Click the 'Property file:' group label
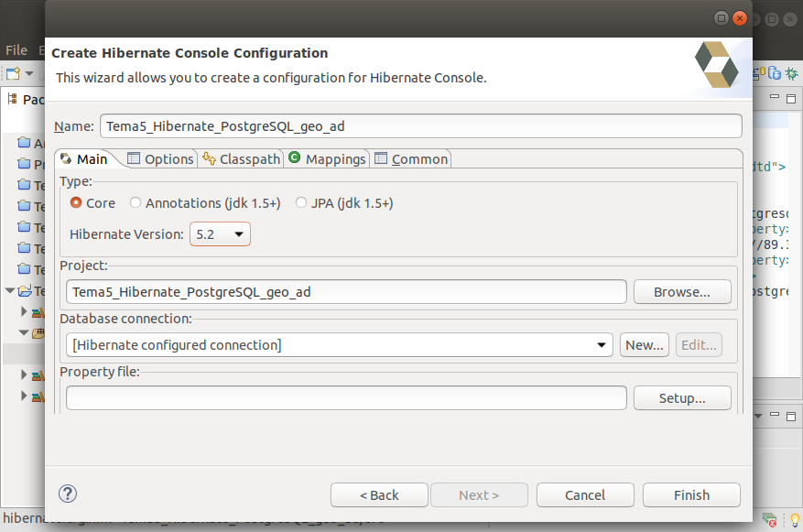The height and width of the screenshot is (532, 803). pos(100,372)
